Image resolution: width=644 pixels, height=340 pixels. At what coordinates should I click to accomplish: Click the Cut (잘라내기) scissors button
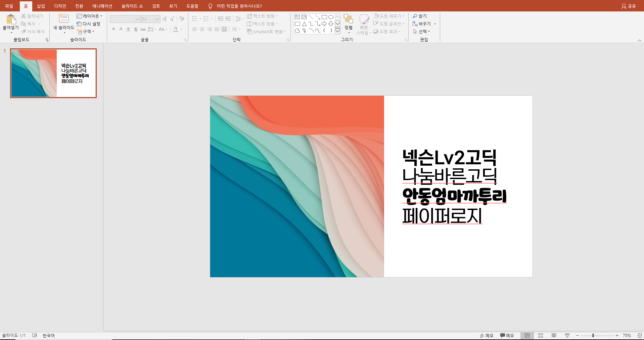32,16
